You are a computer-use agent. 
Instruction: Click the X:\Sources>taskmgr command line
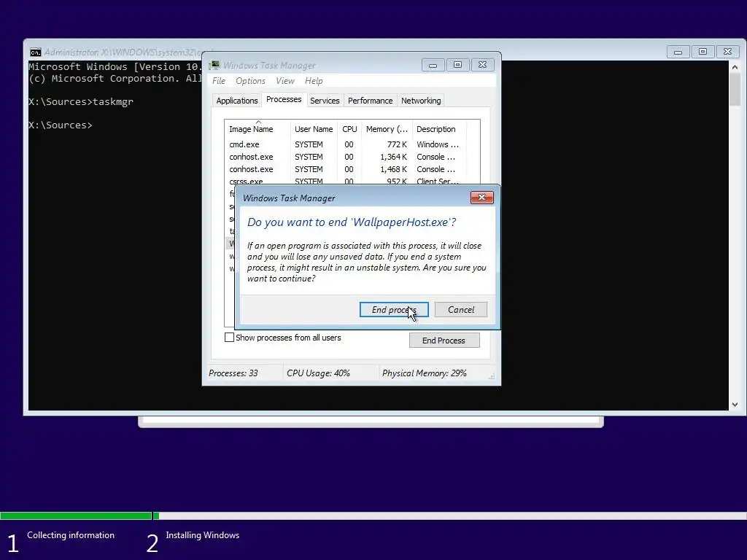point(81,101)
